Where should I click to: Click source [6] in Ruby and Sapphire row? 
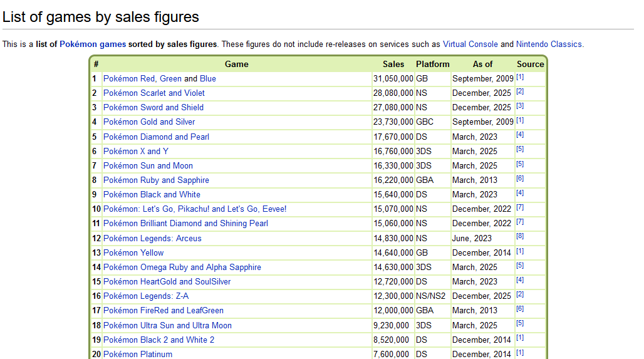(x=520, y=179)
